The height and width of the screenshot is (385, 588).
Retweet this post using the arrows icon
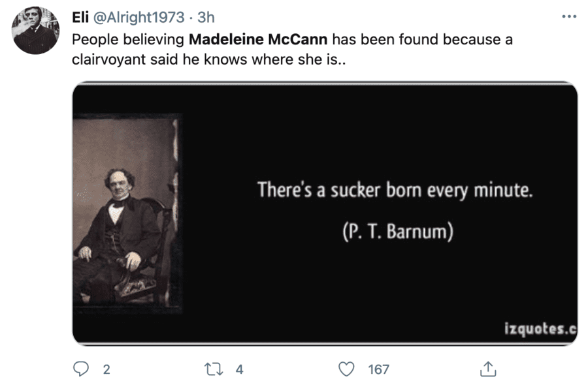click(x=214, y=369)
